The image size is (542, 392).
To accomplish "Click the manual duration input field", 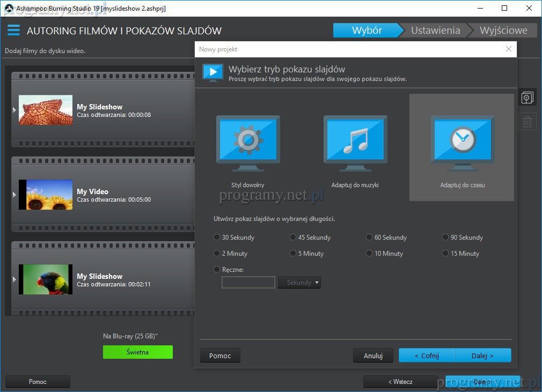I will (248, 283).
